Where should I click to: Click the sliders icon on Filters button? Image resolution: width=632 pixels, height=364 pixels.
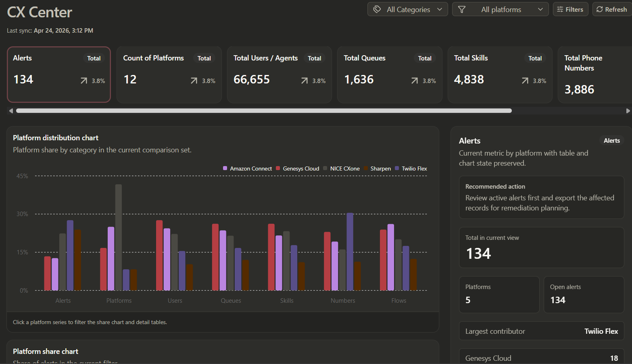click(560, 9)
